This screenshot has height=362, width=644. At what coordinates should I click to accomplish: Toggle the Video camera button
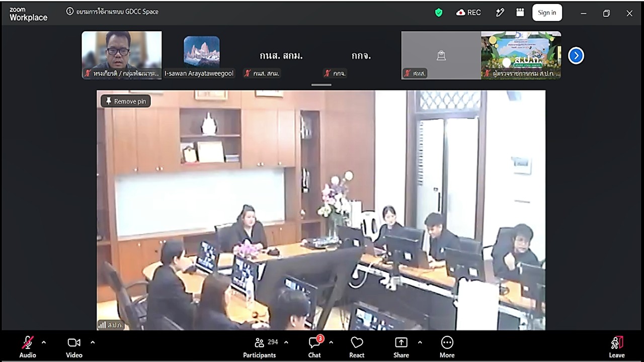tap(74, 347)
